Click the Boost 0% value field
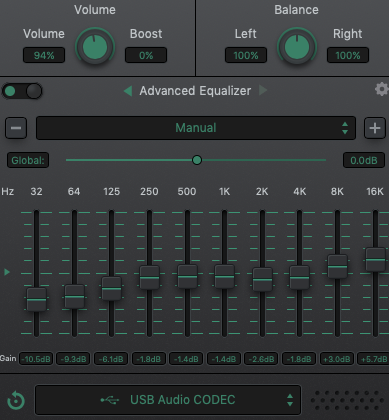 pos(146,55)
